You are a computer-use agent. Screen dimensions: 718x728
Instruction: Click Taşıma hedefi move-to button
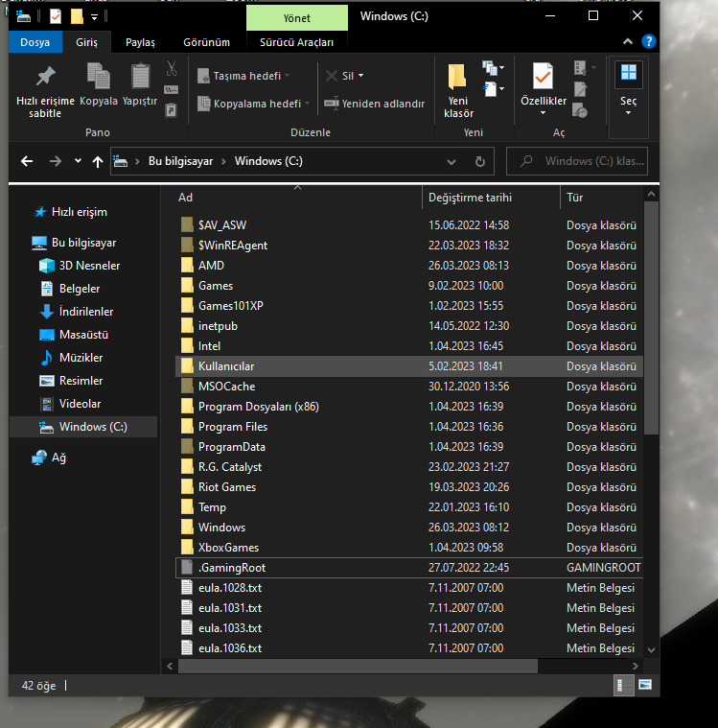pyautogui.click(x=243, y=76)
